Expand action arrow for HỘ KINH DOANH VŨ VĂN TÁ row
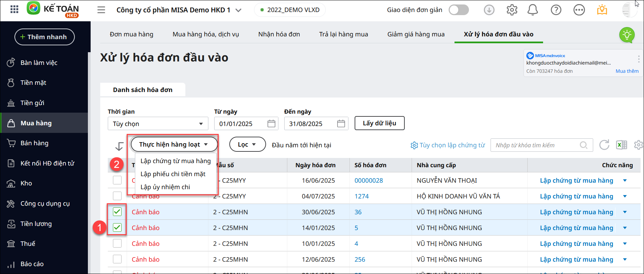This screenshot has height=274, width=644. pyautogui.click(x=625, y=196)
